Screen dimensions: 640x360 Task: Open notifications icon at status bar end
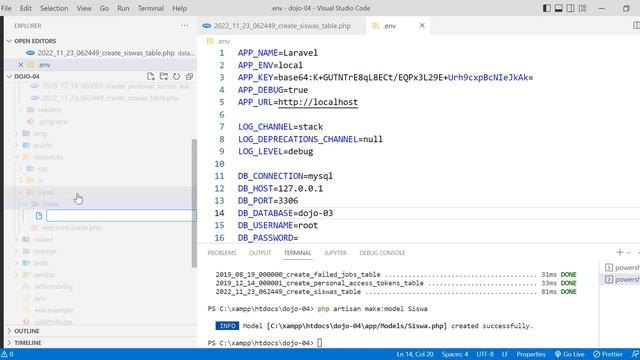pyautogui.click(x=635, y=354)
